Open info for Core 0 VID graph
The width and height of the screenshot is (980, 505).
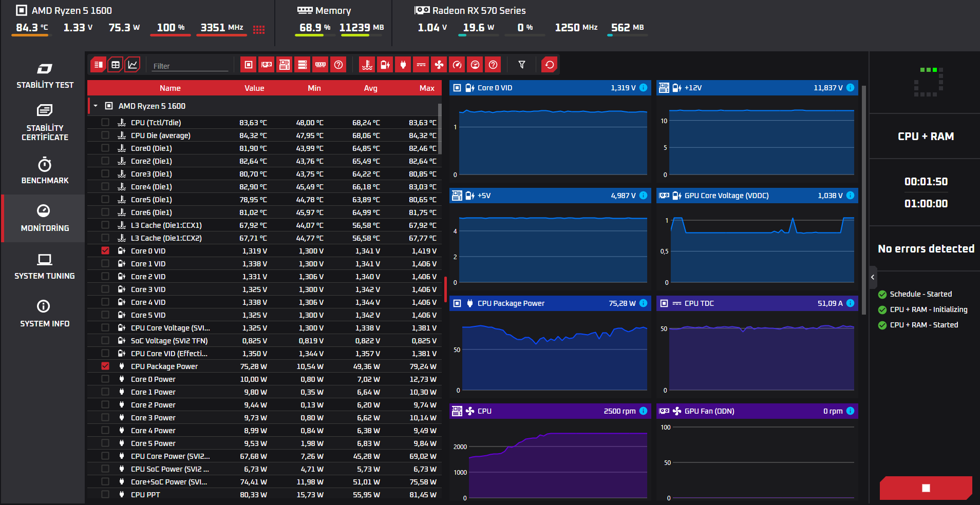click(643, 88)
